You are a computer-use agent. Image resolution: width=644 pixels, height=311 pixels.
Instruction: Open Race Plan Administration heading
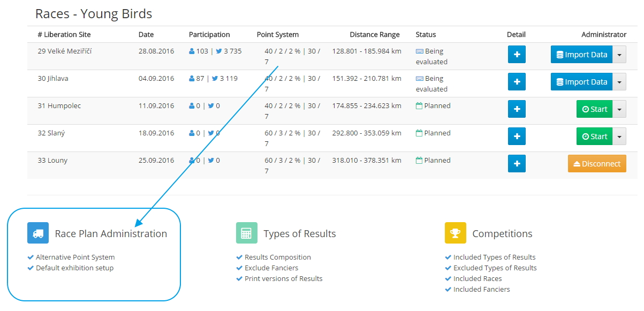[x=111, y=234]
